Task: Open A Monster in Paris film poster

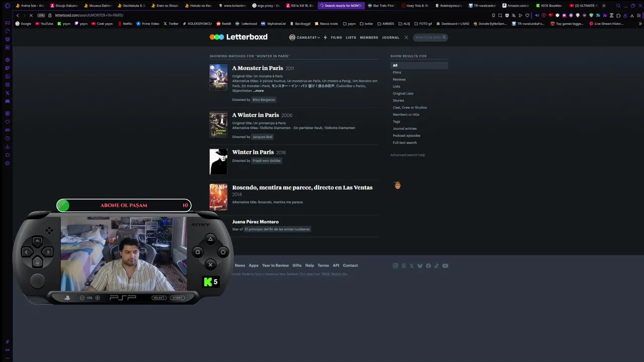Action: [218, 77]
